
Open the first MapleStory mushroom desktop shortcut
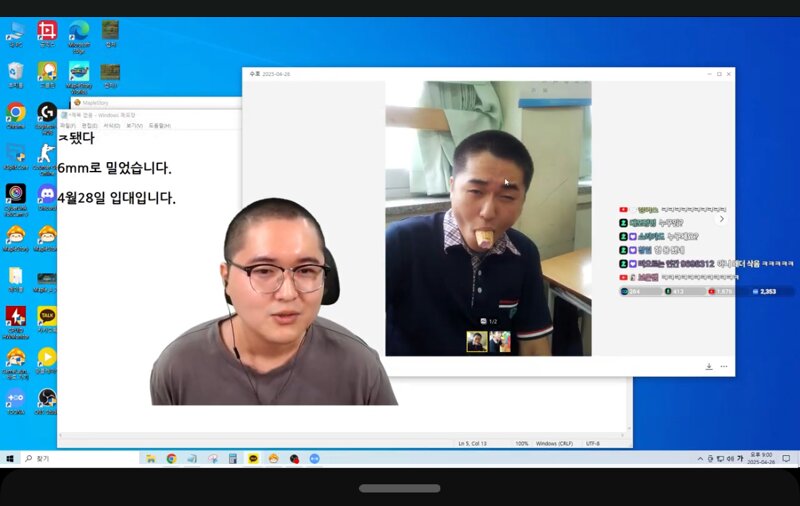pos(16,238)
